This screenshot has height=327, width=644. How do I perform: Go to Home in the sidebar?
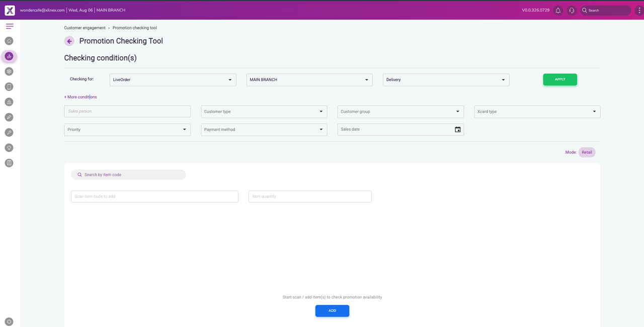[x=9, y=41]
